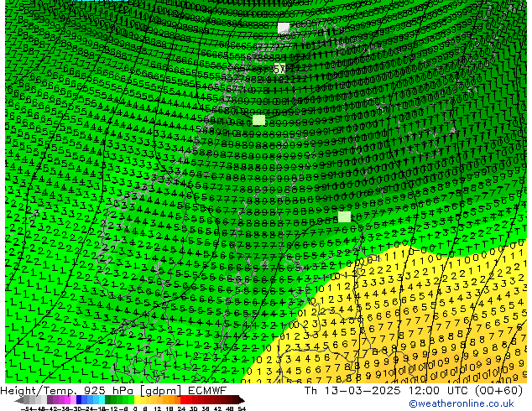Pick the magenta legend swatch
Viewport: 532px width, 411px height.
pos(67,400)
